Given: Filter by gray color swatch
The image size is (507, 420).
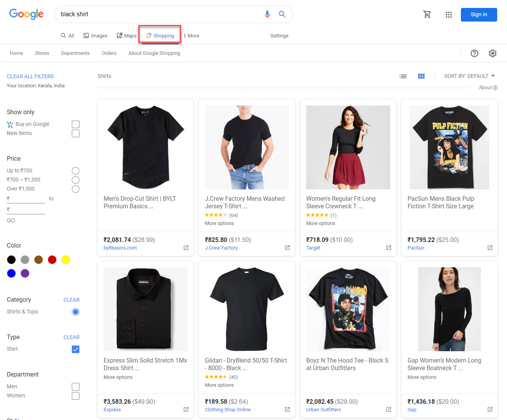Looking at the screenshot, I should coord(25,260).
